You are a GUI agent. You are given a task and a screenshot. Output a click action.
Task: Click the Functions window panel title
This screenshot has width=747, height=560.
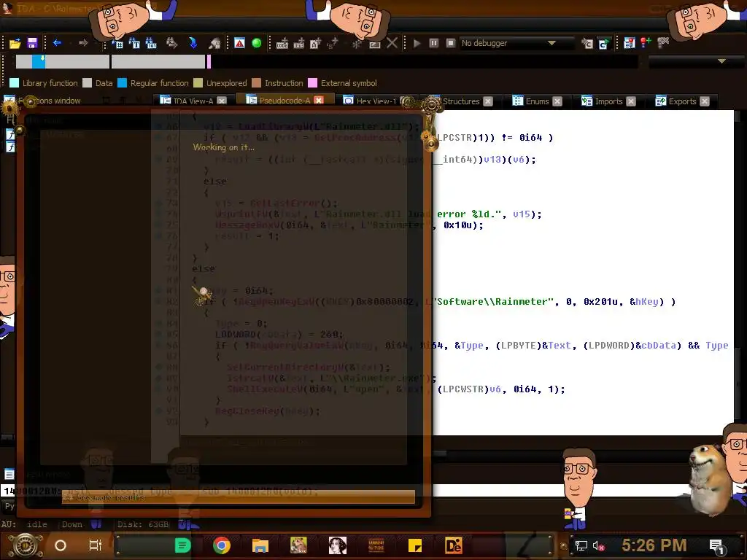pyautogui.click(x=50, y=101)
